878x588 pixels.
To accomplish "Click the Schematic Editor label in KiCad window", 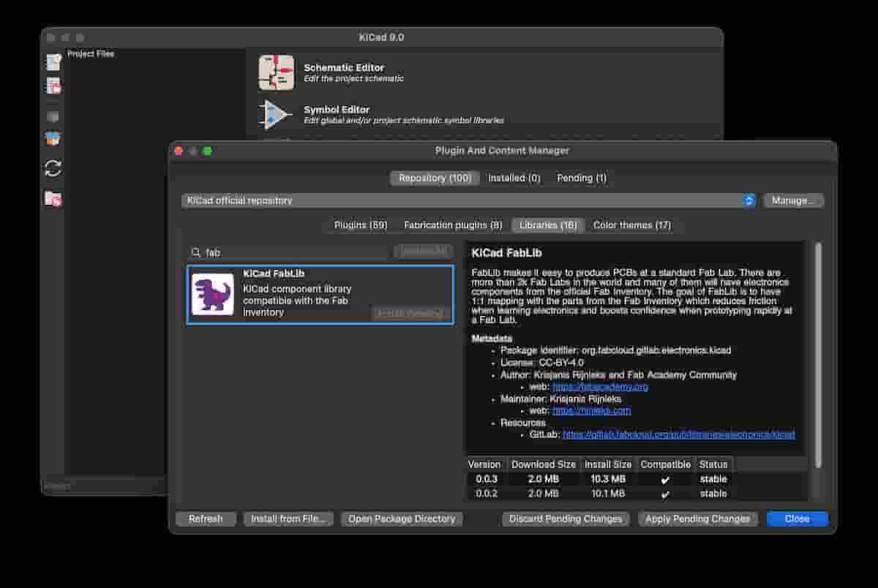I will click(344, 67).
